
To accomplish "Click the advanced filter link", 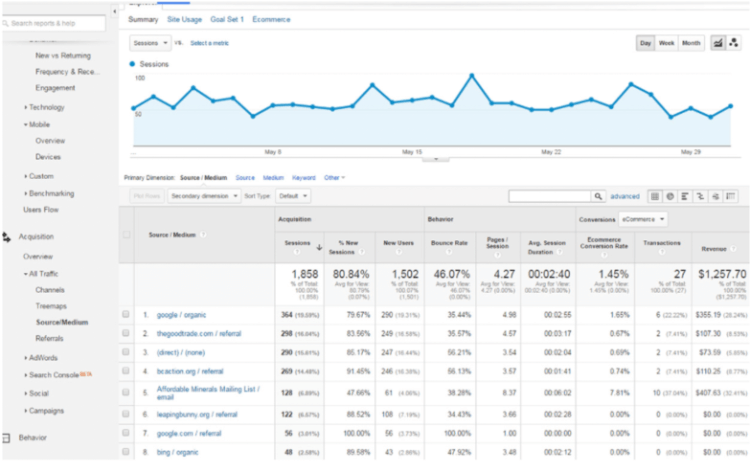I will tap(625, 196).
